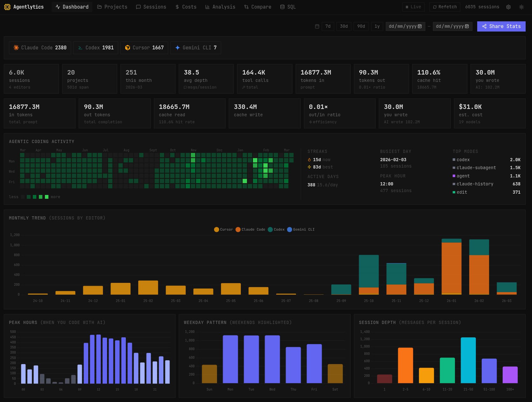Image resolution: width=532 pixels, height=402 pixels.
Task: Toggle Codex series in monthly trend legend
Action: [x=276, y=229]
